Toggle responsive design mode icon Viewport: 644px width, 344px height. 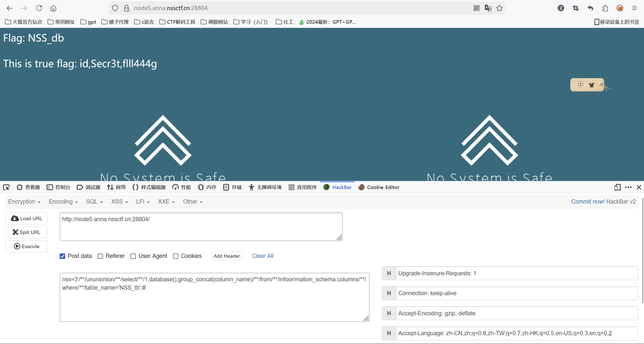617,187
